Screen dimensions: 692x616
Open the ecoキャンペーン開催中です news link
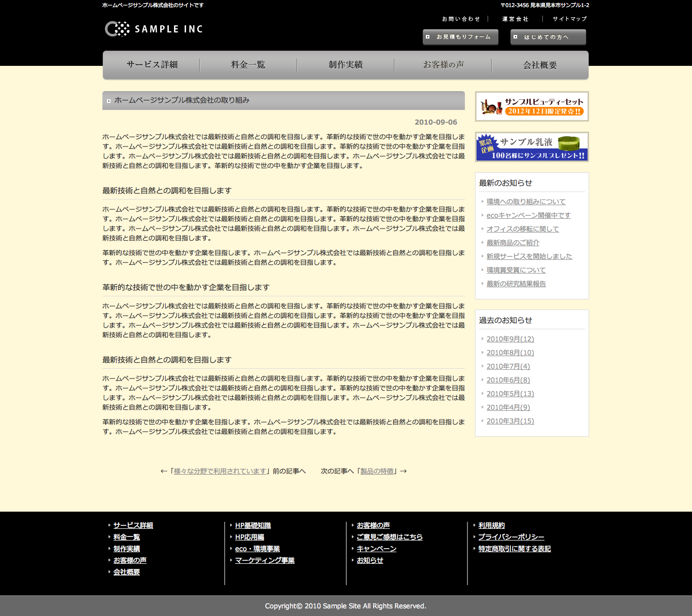528,215
